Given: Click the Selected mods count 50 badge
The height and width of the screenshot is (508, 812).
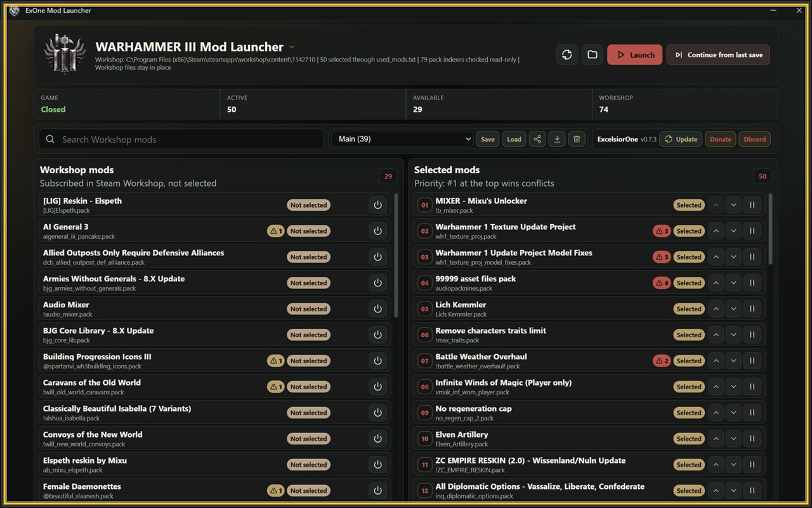Looking at the screenshot, I should [x=763, y=177].
